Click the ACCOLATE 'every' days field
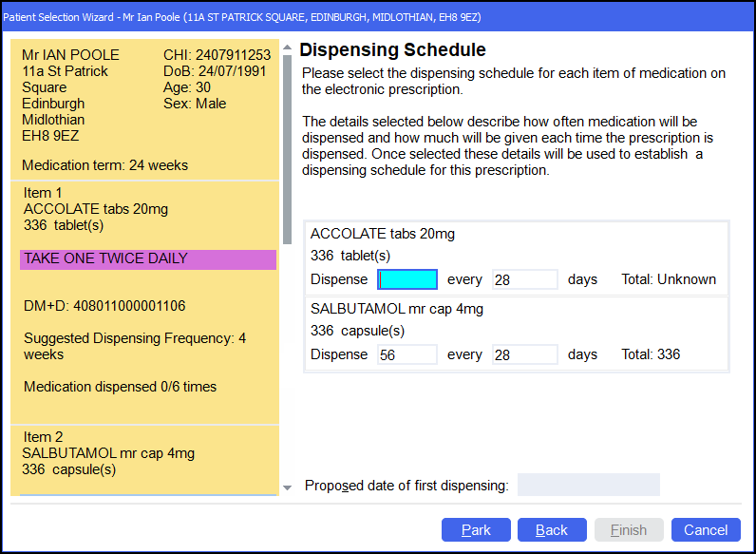Screen dimensions: 756x554 524,279
